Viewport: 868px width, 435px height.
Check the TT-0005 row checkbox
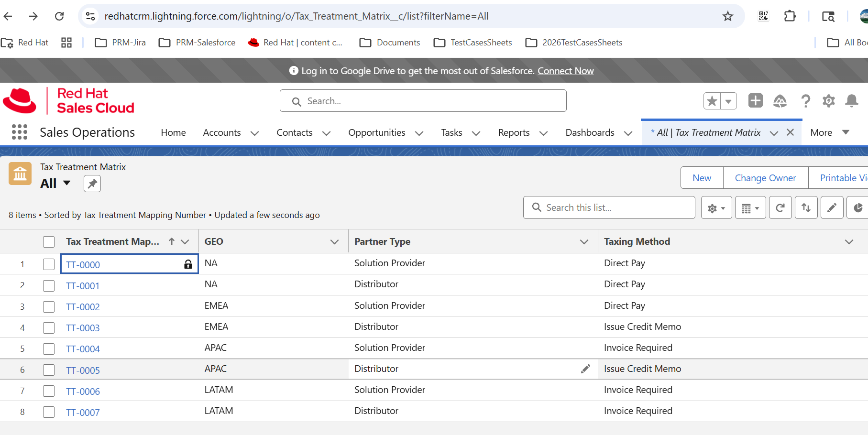point(49,370)
